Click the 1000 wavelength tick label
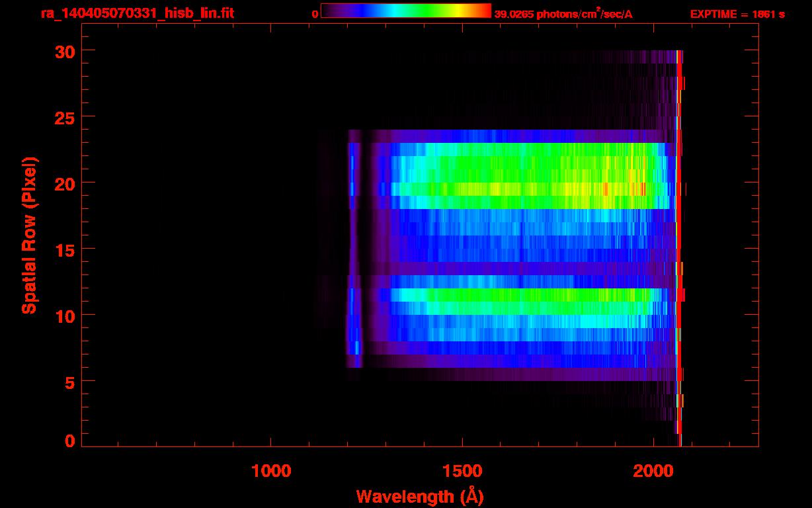Viewport: 812px width, 508px height. (x=271, y=471)
